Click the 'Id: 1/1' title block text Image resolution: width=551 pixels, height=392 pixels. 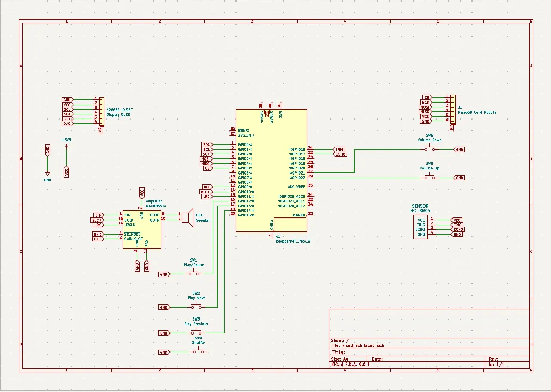tap(497, 364)
